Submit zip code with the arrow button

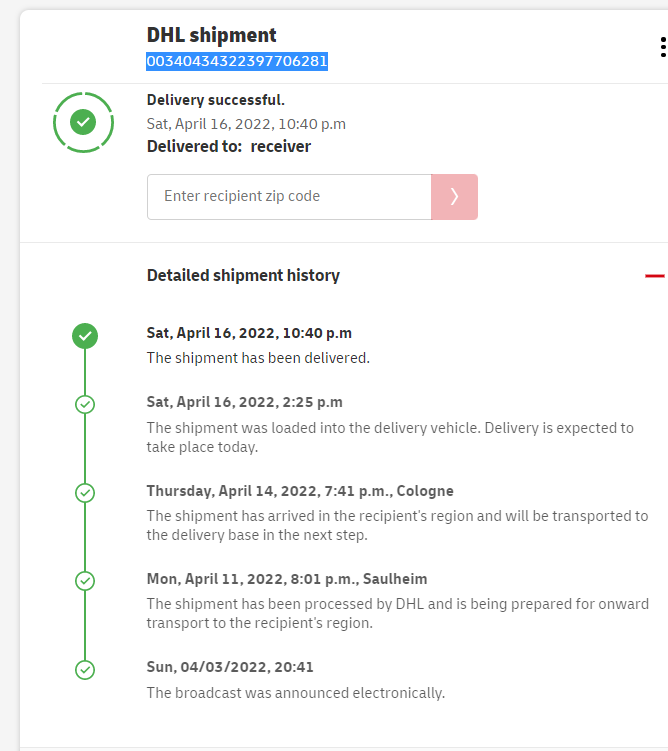point(454,197)
